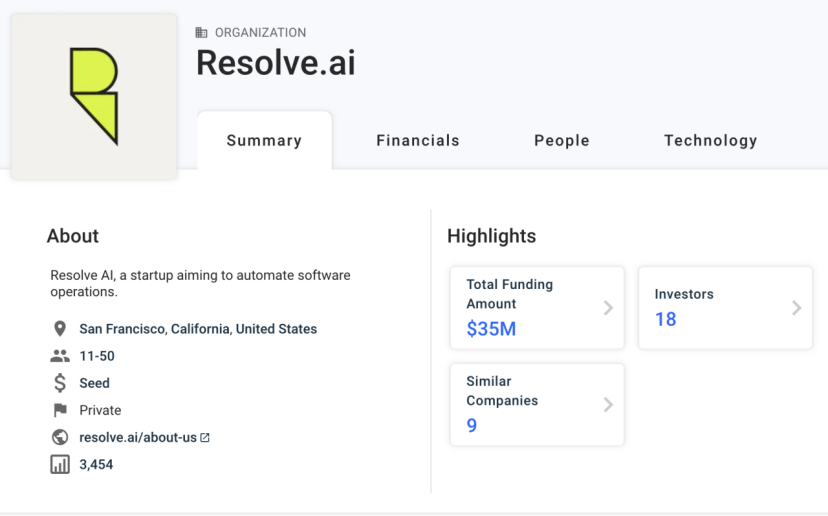Click the Resolve.ai logo thumbnail
828x516 pixels.
click(94, 97)
